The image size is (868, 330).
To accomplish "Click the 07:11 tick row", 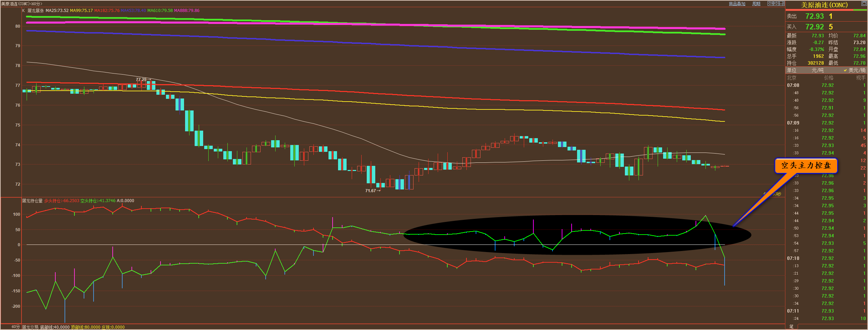I will (826, 311).
